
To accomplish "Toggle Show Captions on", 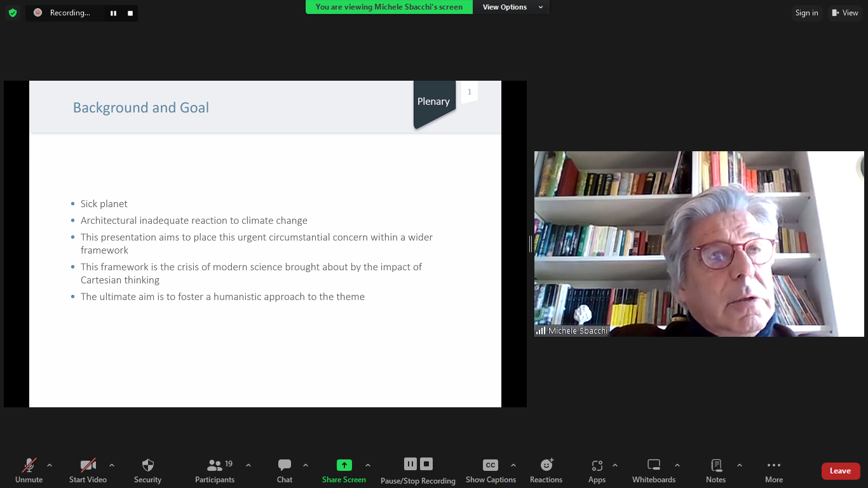I will (491, 466).
